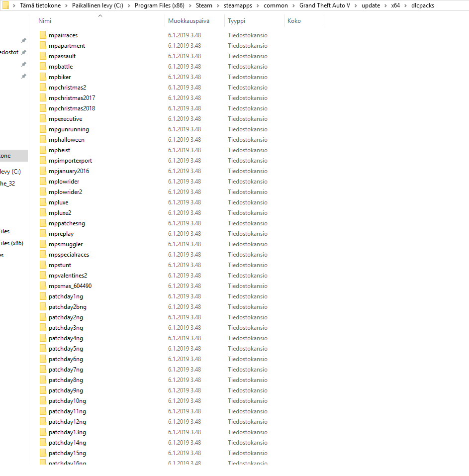Select Files (x86) in navigation pane

[11, 243]
